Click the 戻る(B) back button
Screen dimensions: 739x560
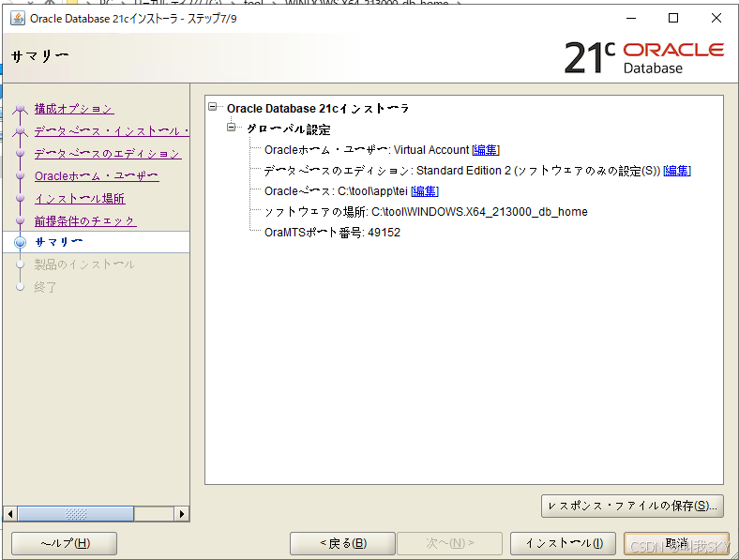(x=342, y=543)
